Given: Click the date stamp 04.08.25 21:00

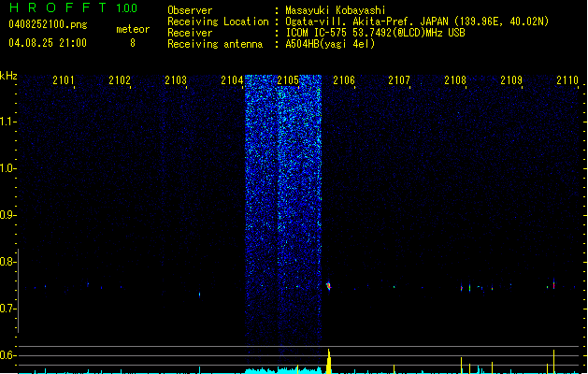Looking at the screenshot, I should pyautogui.click(x=48, y=43).
